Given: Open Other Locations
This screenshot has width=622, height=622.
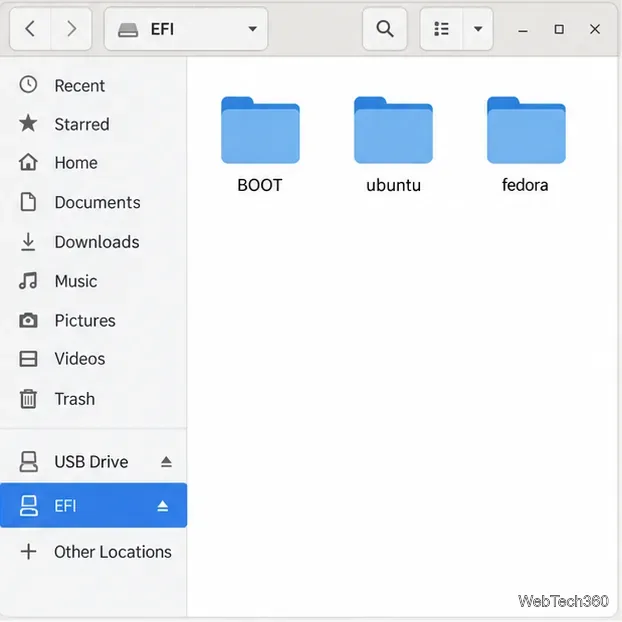Looking at the screenshot, I should point(93,552).
